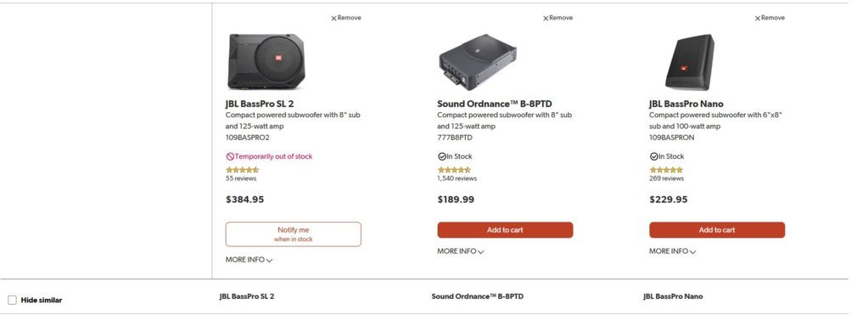Open the JBL BassPro Nano title link
Image resolution: width=868 pixels, height=321 pixels.
[x=686, y=104]
